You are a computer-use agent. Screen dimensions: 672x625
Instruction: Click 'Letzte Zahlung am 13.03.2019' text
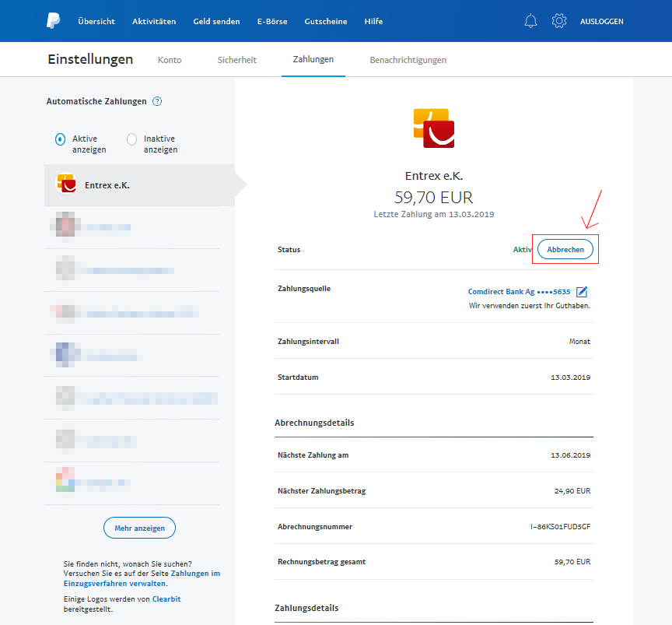tap(434, 214)
